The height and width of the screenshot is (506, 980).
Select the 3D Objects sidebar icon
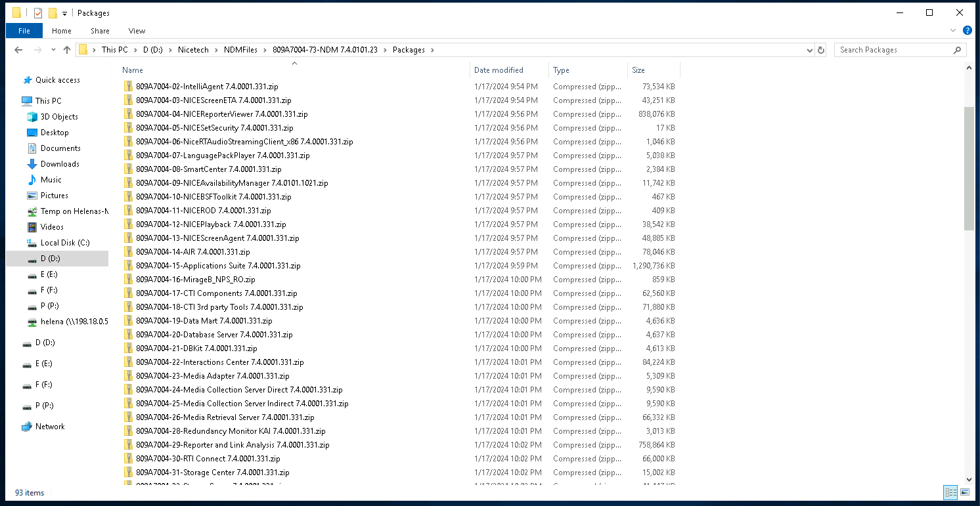coord(32,117)
